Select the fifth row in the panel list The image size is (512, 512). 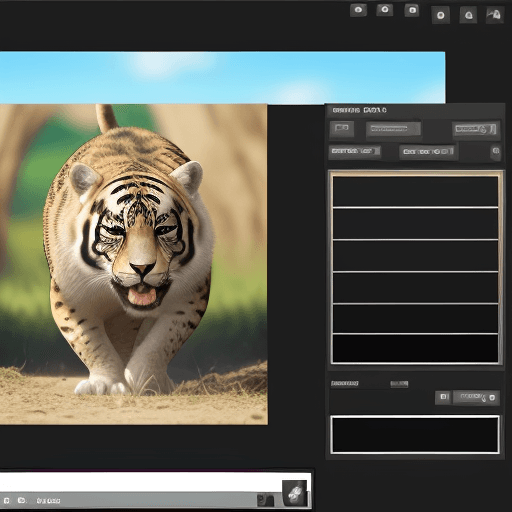(x=415, y=319)
